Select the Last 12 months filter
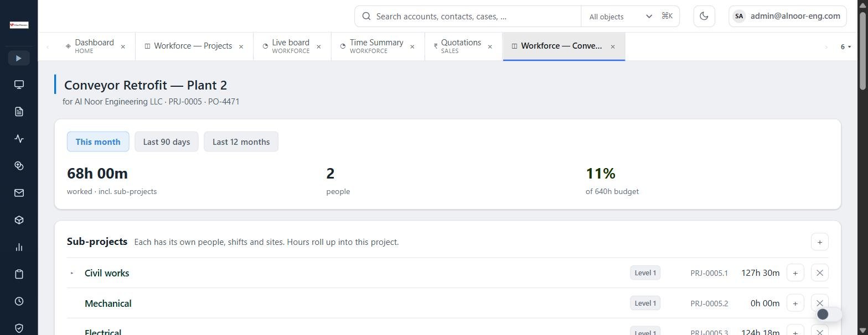This screenshot has height=335, width=868. pos(241,142)
